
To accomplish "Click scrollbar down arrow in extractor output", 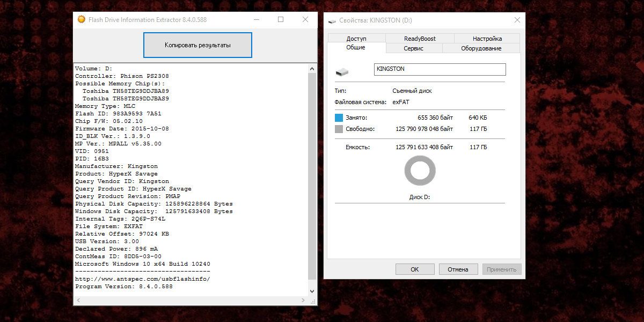I will [x=312, y=291].
